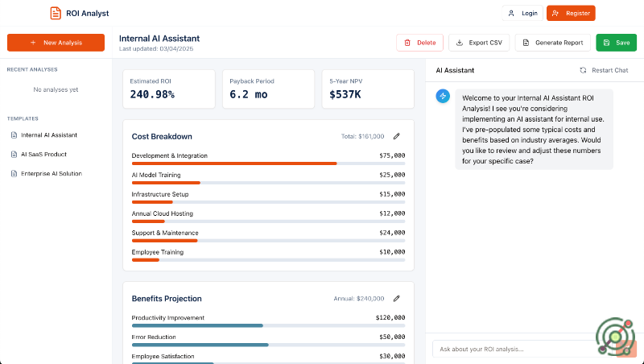Save the Internal AI Assistant analysis
The height and width of the screenshot is (364, 644).
pyautogui.click(x=616, y=43)
